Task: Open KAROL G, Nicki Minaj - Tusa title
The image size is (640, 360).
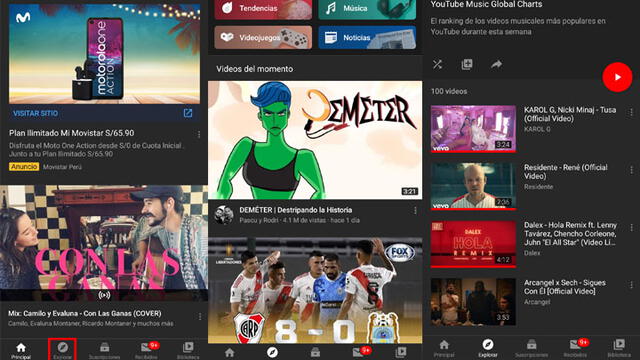Action: coord(570,114)
